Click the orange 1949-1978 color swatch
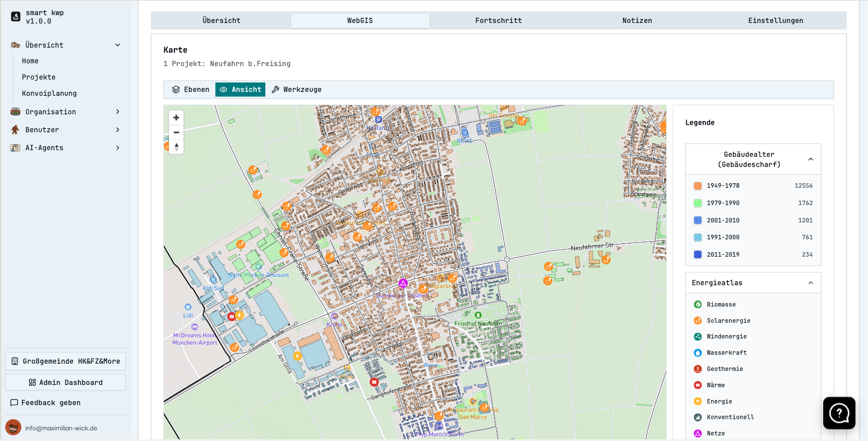Screen dimensions: 868x441 click(697, 185)
